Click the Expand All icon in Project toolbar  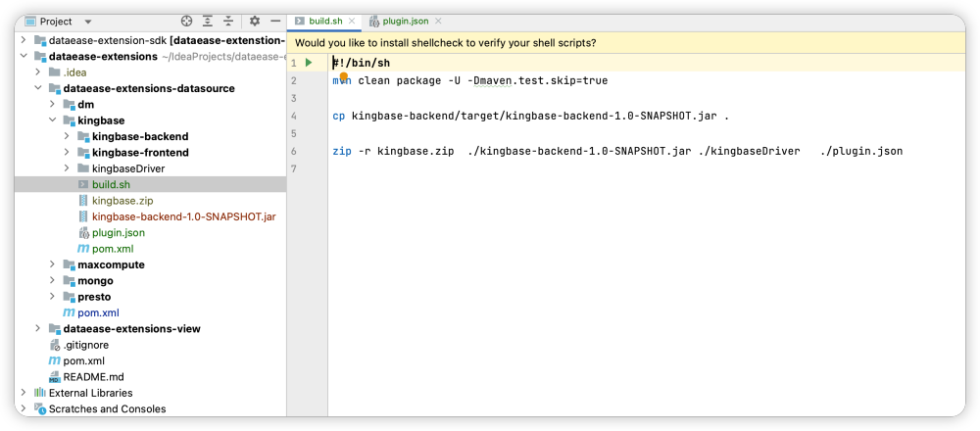pyautogui.click(x=208, y=22)
